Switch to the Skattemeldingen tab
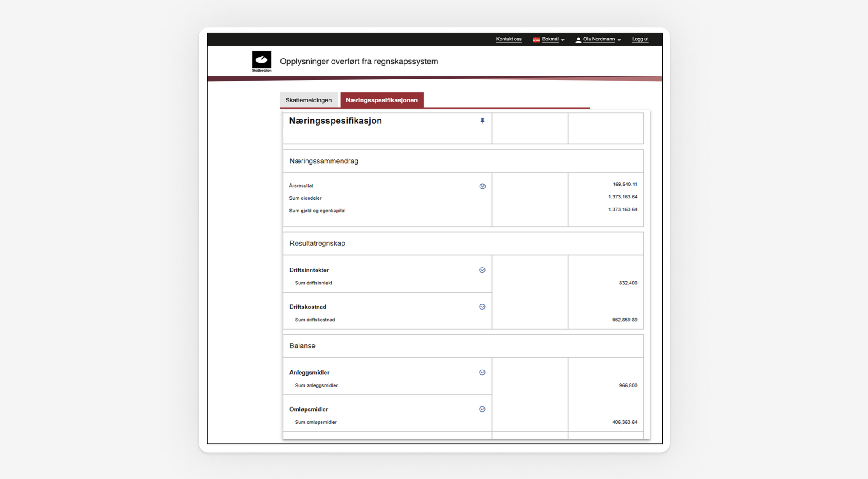This screenshot has height=479, width=868. pyautogui.click(x=309, y=100)
